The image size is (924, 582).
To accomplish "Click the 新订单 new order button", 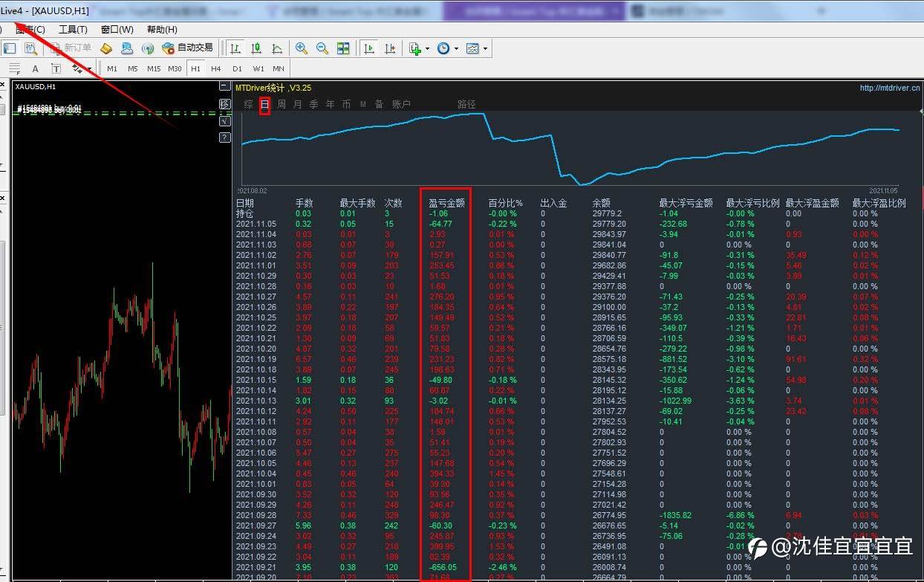I will coord(70,48).
